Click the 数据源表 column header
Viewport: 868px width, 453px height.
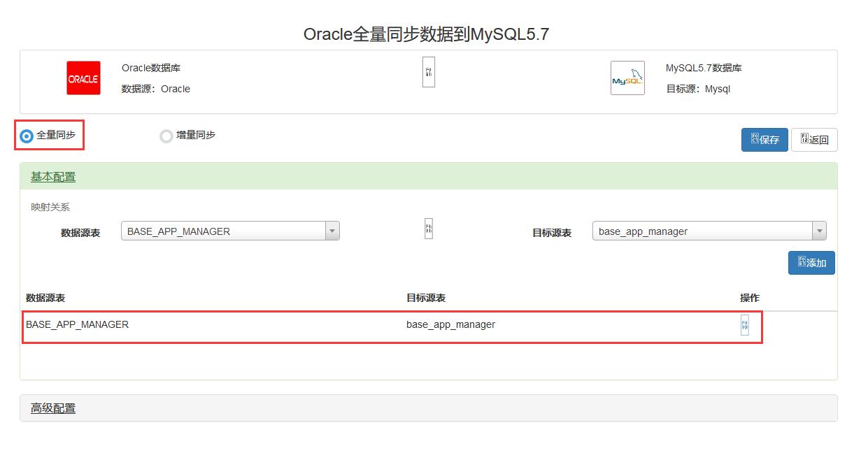tap(45, 298)
